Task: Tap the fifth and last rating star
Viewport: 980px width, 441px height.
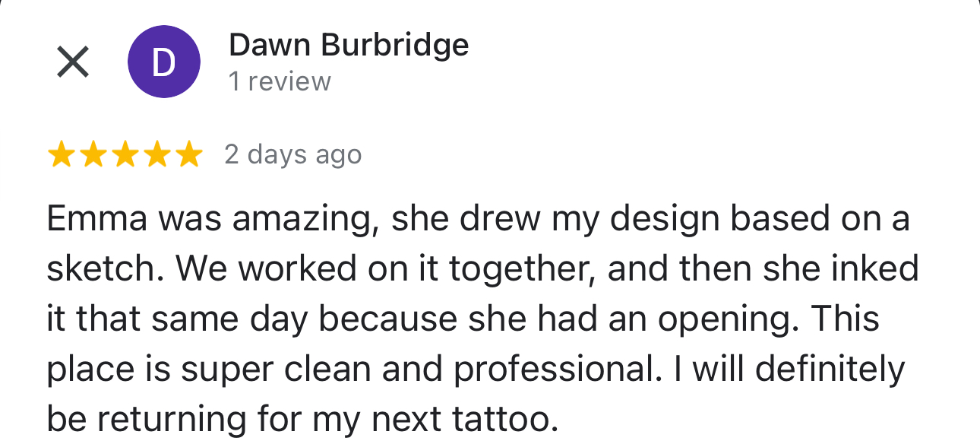Action: pos(188,155)
